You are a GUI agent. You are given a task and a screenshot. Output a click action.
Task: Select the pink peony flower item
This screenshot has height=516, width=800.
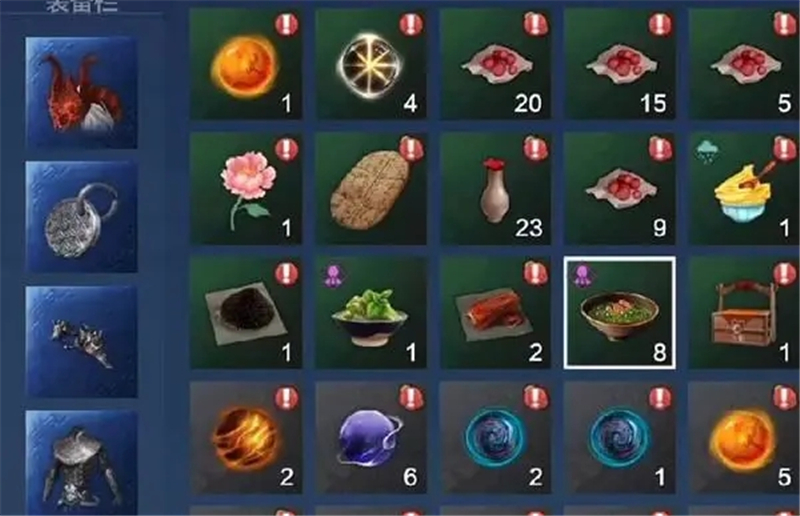click(x=246, y=189)
